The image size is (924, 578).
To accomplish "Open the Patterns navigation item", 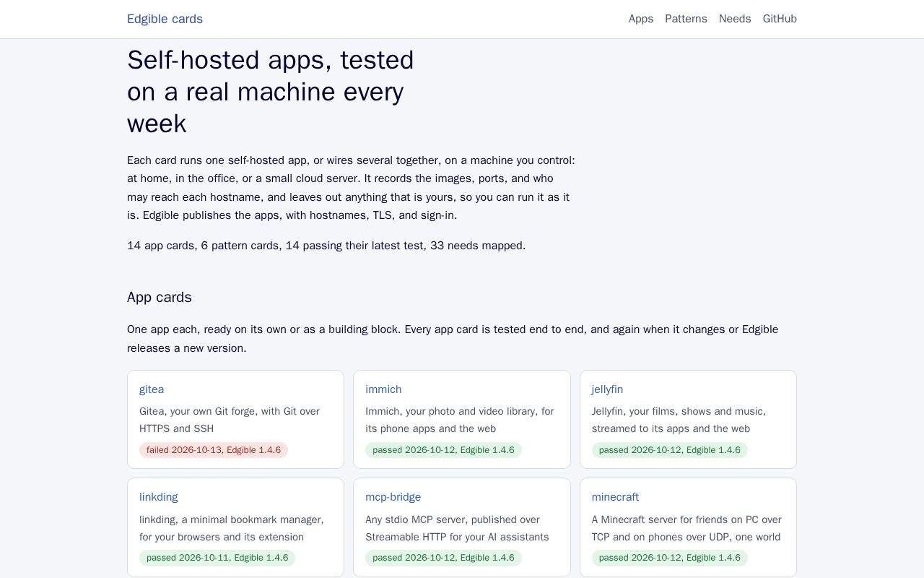I will pyautogui.click(x=686, y=19).
